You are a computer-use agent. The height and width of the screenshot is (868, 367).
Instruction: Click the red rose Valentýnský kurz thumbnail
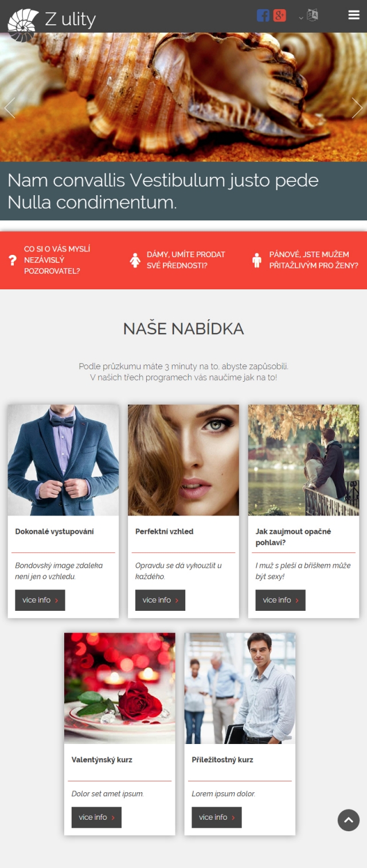pos(120,688)
